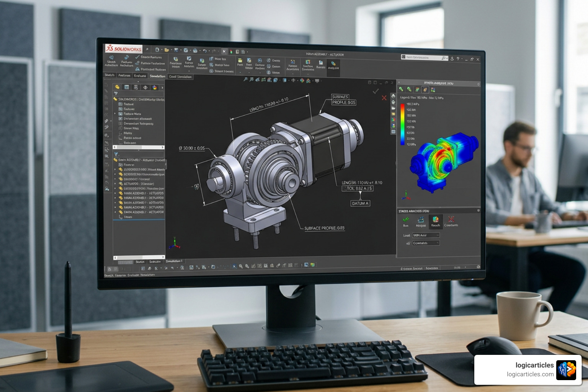
Task: Click the Open folder icon in quick toolbar
Action: [167, 50]
